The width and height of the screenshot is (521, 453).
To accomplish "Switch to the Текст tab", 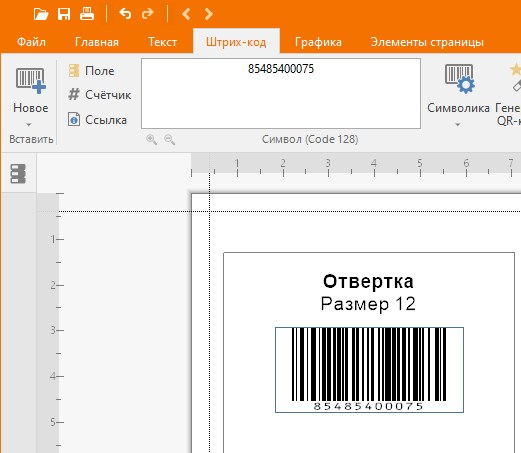I will [x=162, y=42].
